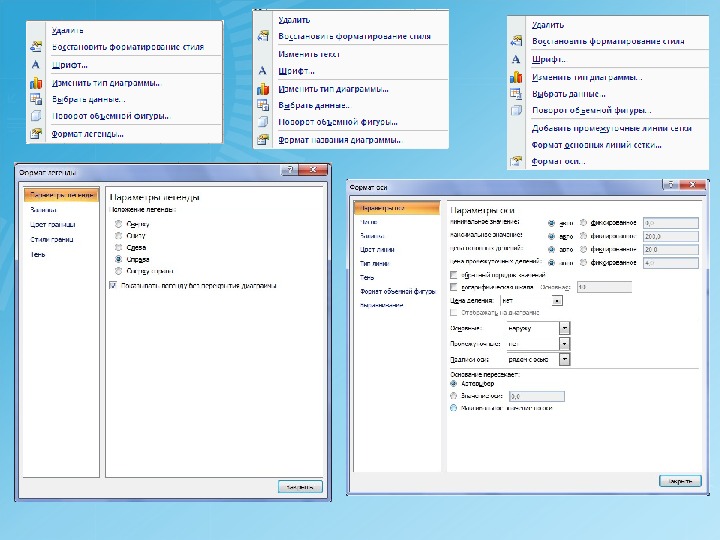Open Выравнивание tab in Формат оси dialog
Image resolution: width=720 pixels, height=540 pixels.
tap(382, 305)
